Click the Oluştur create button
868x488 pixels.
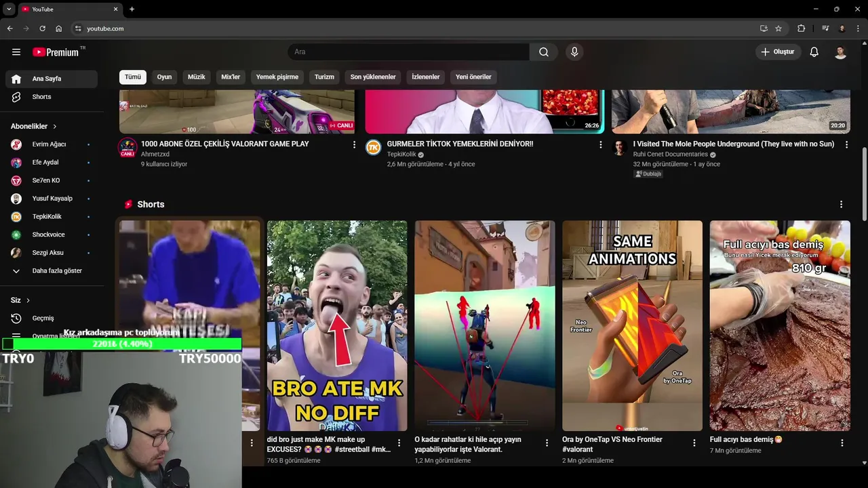tap(778, 52)
